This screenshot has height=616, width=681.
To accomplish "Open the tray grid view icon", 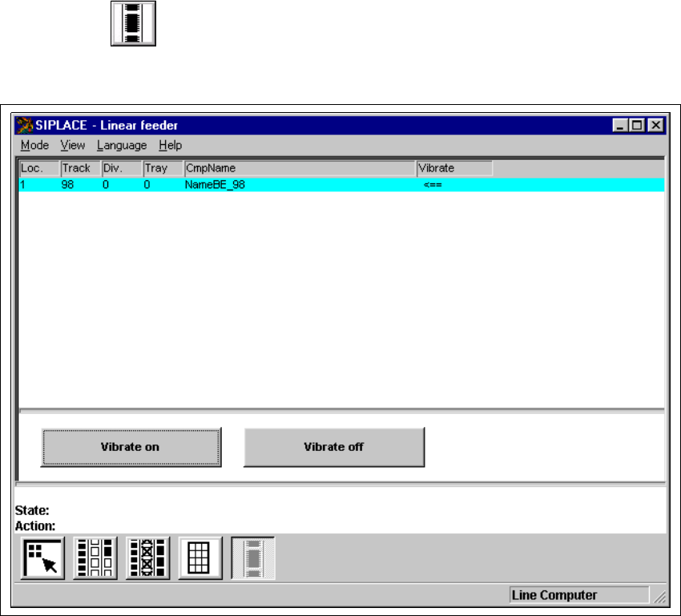I will (200, 558).
